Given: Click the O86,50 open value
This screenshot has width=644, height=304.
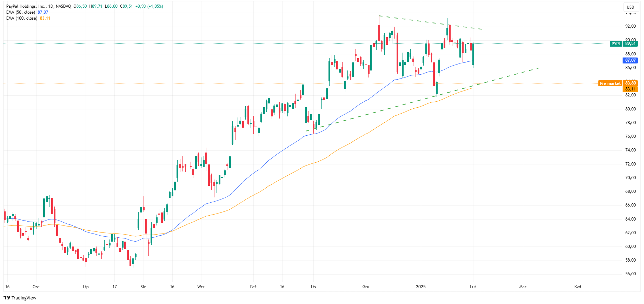Looking at the screenshot, I should point(80,6).
